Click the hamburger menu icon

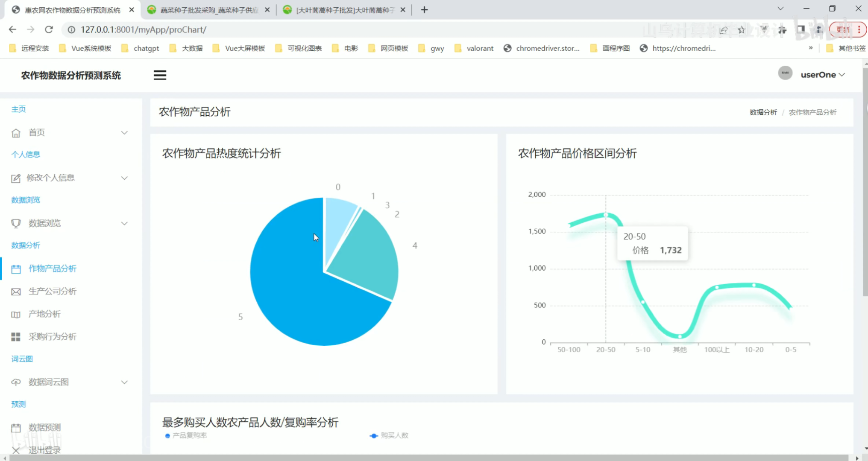pos(160,75)
